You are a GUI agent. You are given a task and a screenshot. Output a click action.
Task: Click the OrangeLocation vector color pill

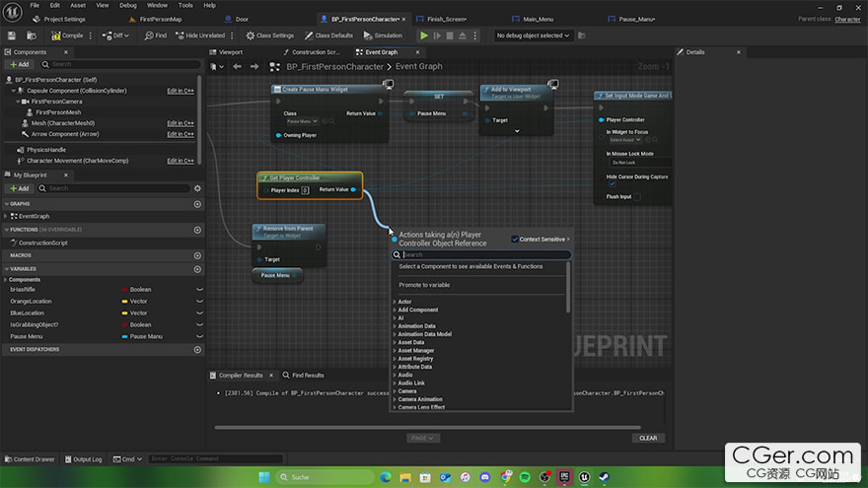coord(124,302)
